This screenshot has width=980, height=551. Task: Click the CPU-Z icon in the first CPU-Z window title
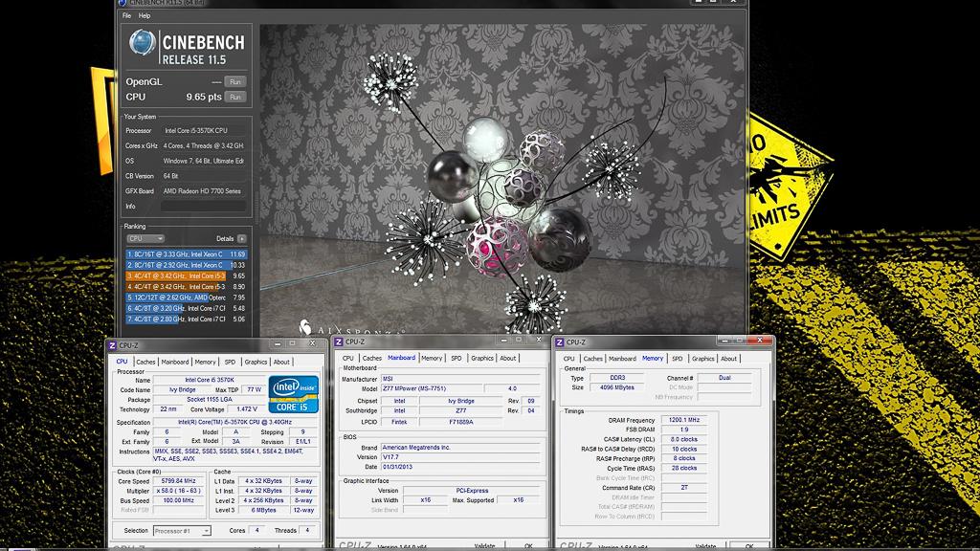point(113,345)
